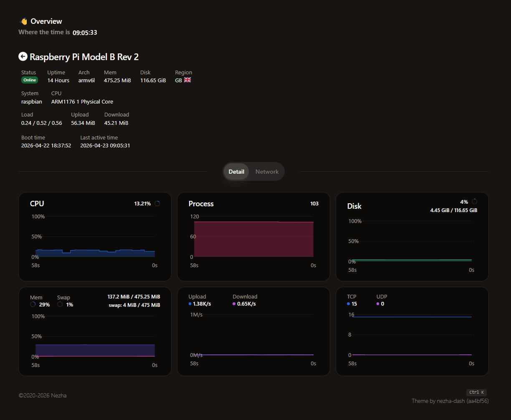Click the blue CPU usage chart area
Viewport: 511px width, 420px height.
(95, 253)
